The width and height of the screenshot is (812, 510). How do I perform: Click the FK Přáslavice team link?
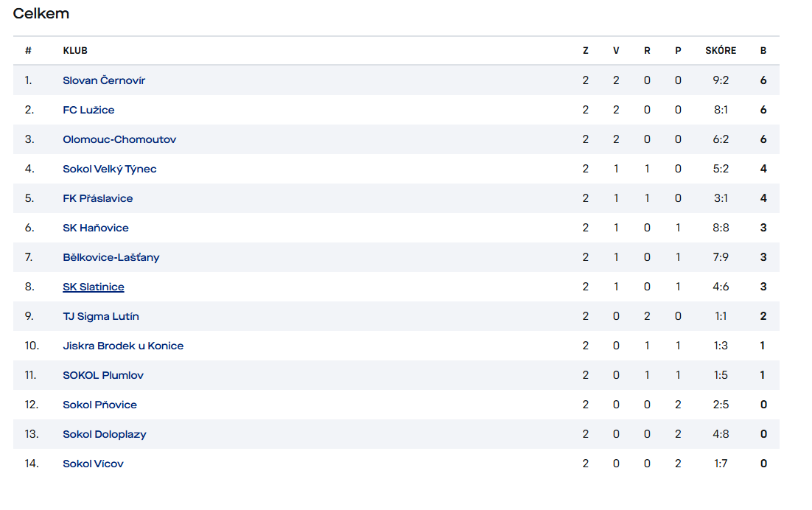pos(97,198)
